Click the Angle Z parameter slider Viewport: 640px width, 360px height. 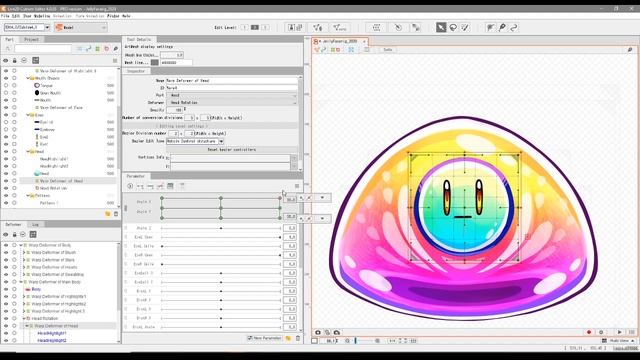221,228
